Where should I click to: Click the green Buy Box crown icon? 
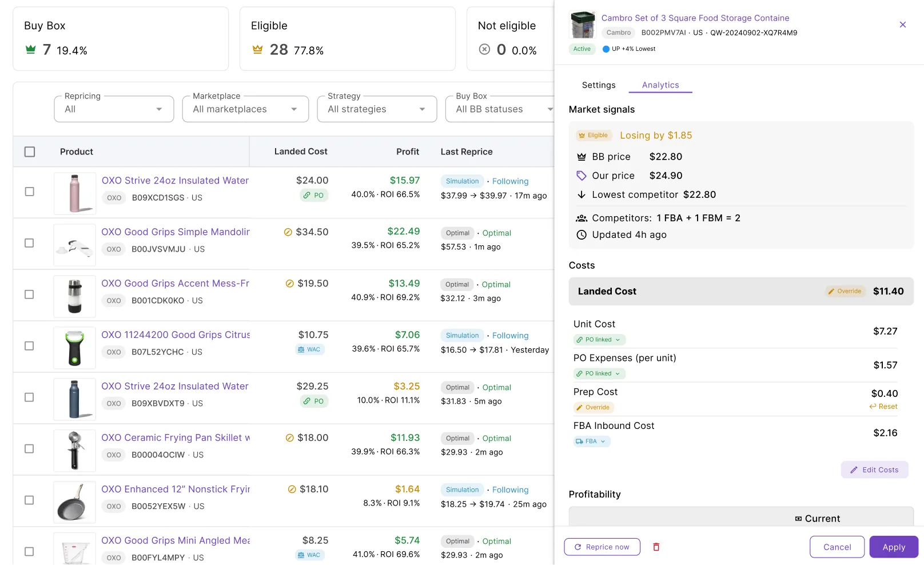click(31, 50)
